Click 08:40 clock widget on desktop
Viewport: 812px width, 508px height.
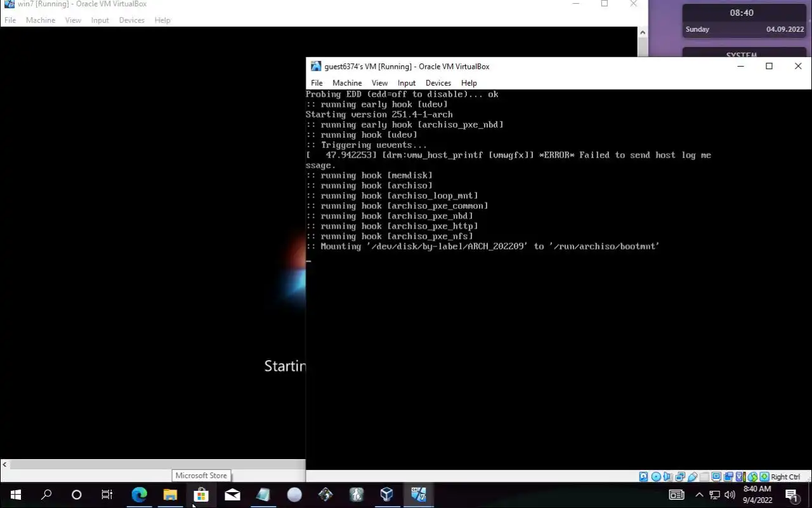pyautogui.click(x=742, y=13)
